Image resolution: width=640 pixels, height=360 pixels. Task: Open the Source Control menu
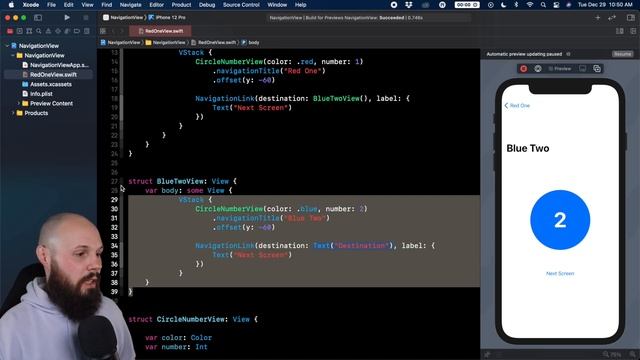(x=241, y=5)
